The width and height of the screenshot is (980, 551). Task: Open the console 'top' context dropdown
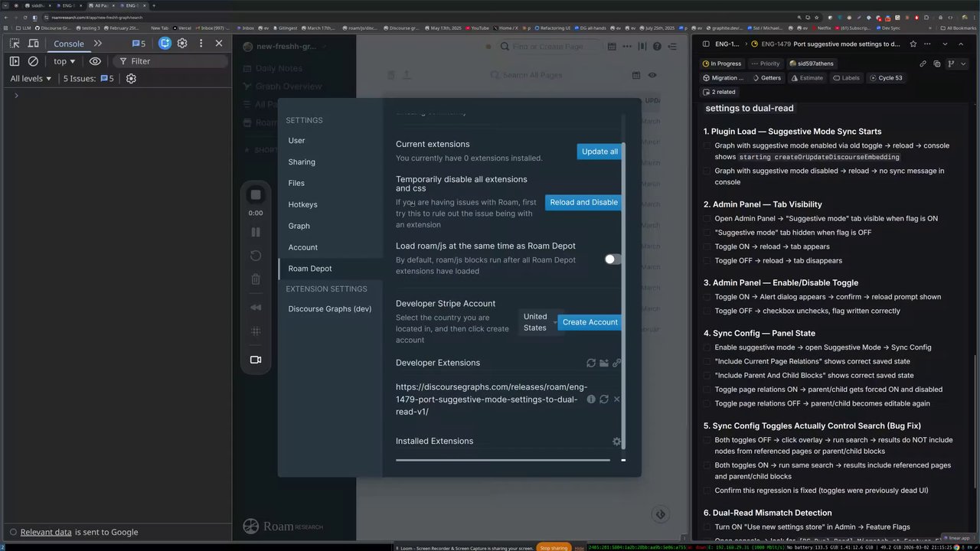64,61
